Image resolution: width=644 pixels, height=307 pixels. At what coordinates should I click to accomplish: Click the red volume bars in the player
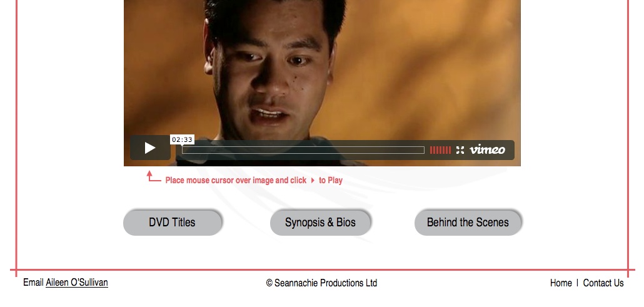[440, 150]
